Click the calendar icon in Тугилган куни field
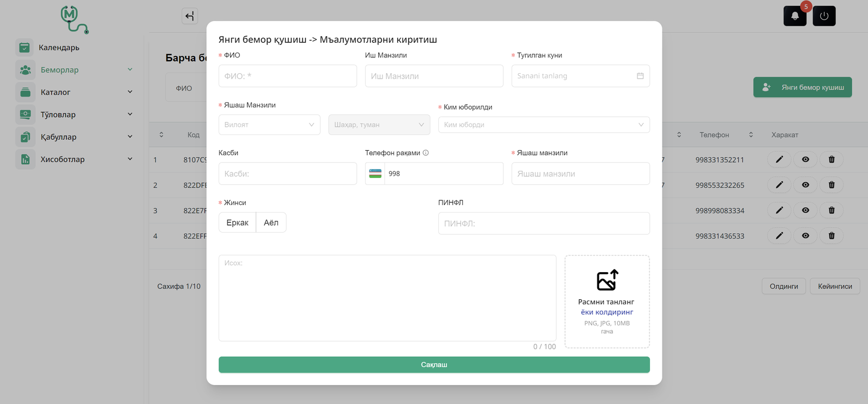The width and height of the screenshot is (868, 404). click(640, 76)
